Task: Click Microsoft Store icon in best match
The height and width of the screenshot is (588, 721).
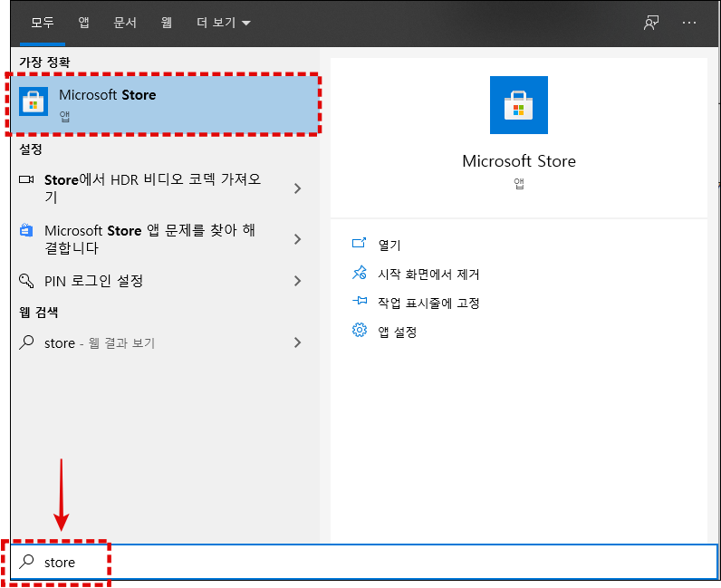Action: click(34, 101)
